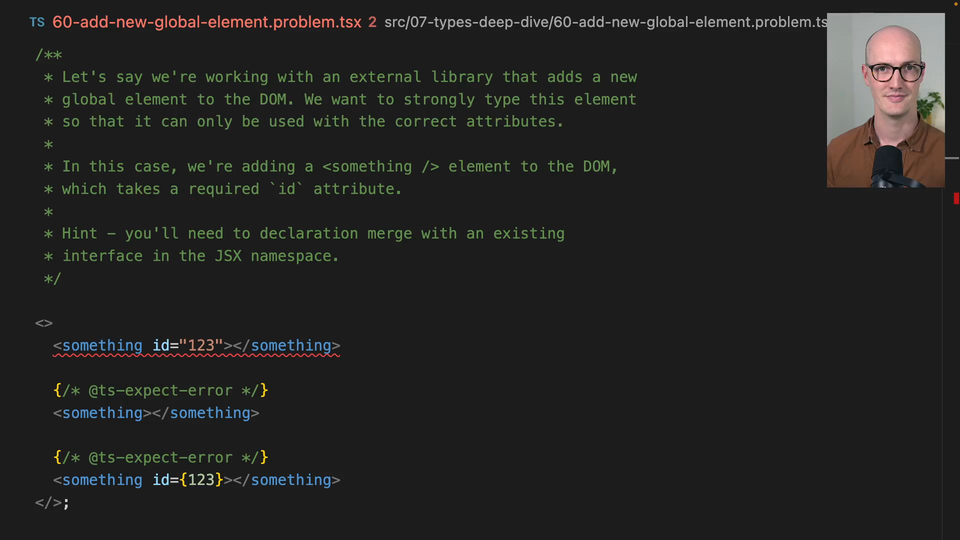
Task: Click the problem count badge showing 2
Action: (372, 22)
